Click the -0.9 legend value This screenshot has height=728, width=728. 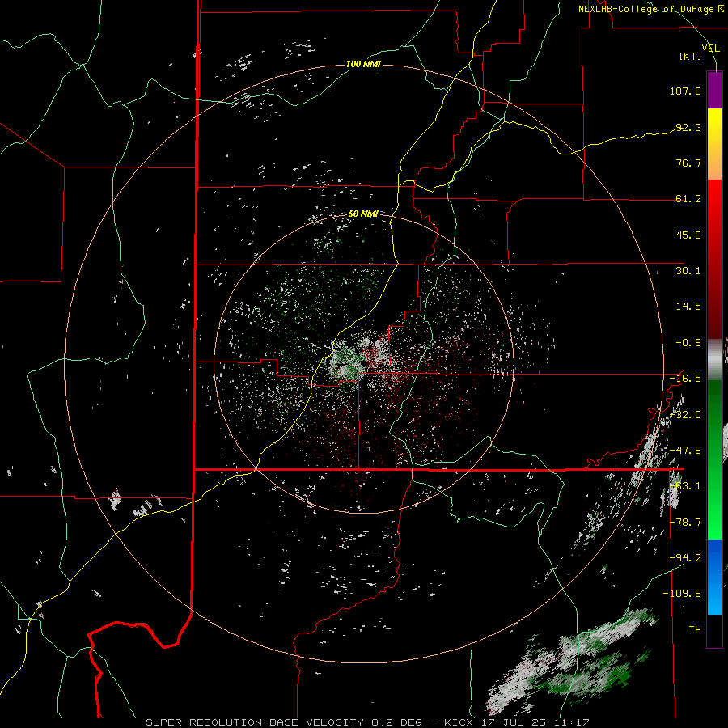[x=688, y=343]
